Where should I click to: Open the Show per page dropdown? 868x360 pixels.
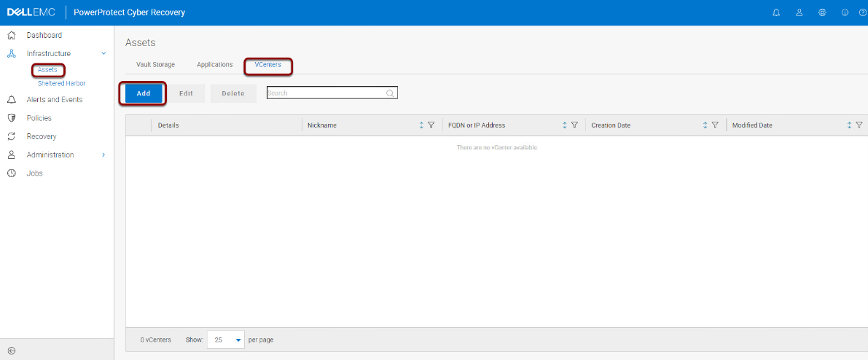226,340
